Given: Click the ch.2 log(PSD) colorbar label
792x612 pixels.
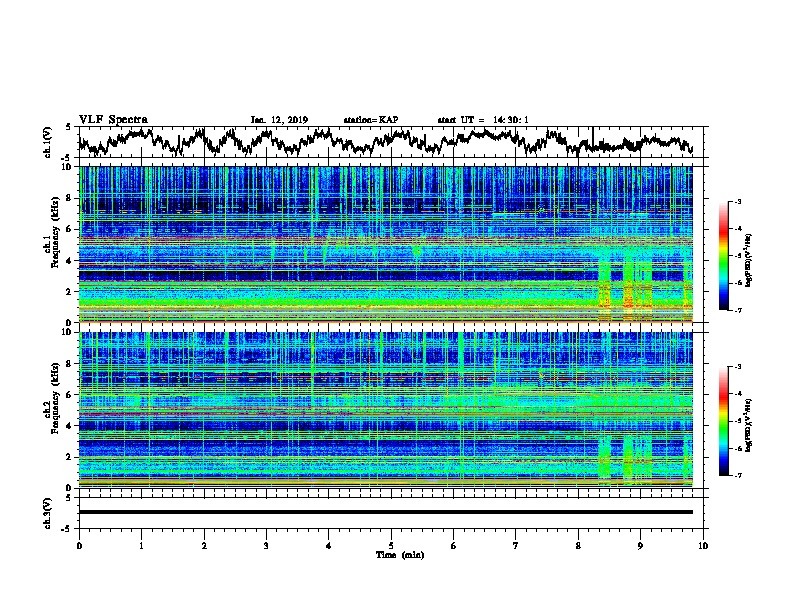Looking at the screenshot, I should point(748,425).
